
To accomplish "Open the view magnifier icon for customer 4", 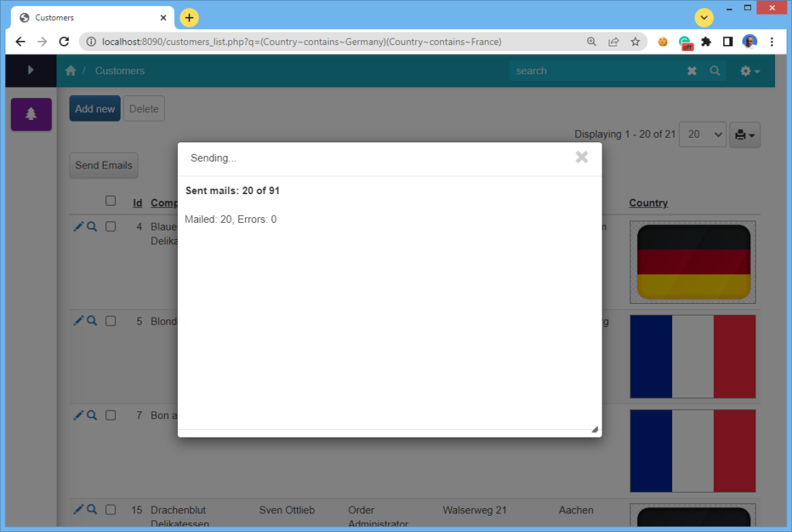I will pyautogui.click(x=92, y=226).
